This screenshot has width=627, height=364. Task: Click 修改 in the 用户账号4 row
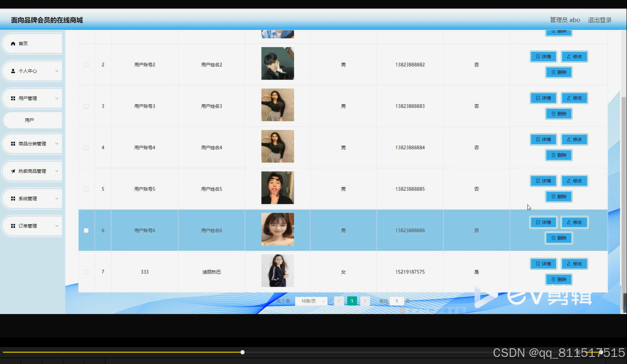574,139
